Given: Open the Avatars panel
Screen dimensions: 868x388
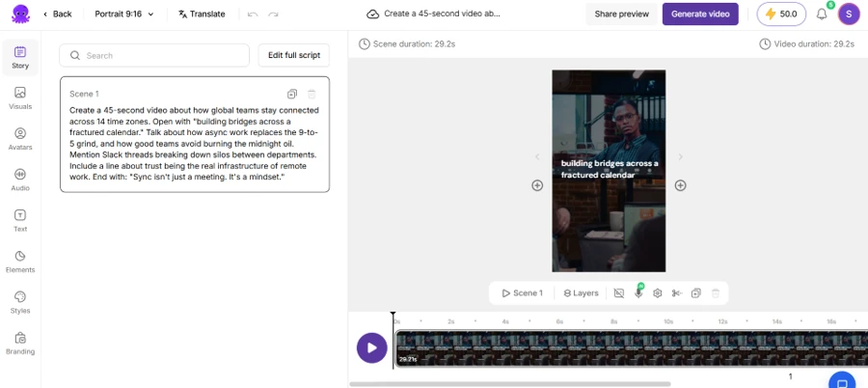Looking at the screenshot, I should pos(20,139).
